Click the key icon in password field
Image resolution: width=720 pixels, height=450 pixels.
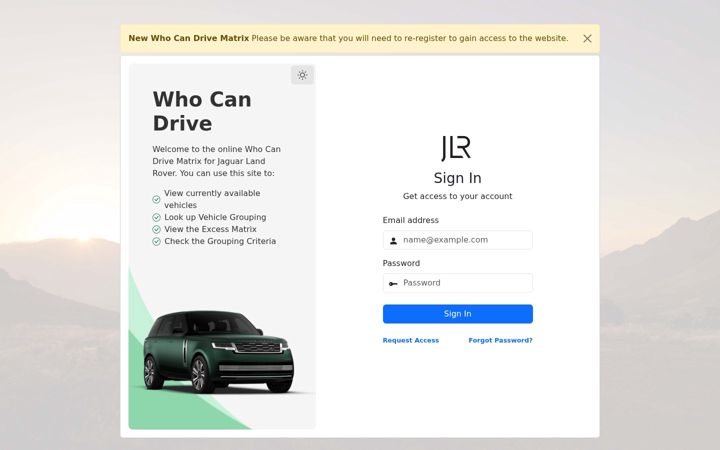coord(393,284)
